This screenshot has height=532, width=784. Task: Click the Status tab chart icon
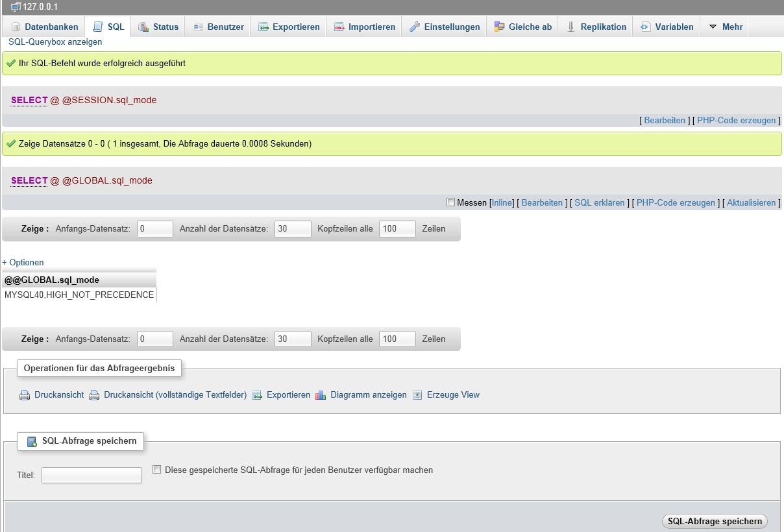pyautogui.click(x=143, y=27)
